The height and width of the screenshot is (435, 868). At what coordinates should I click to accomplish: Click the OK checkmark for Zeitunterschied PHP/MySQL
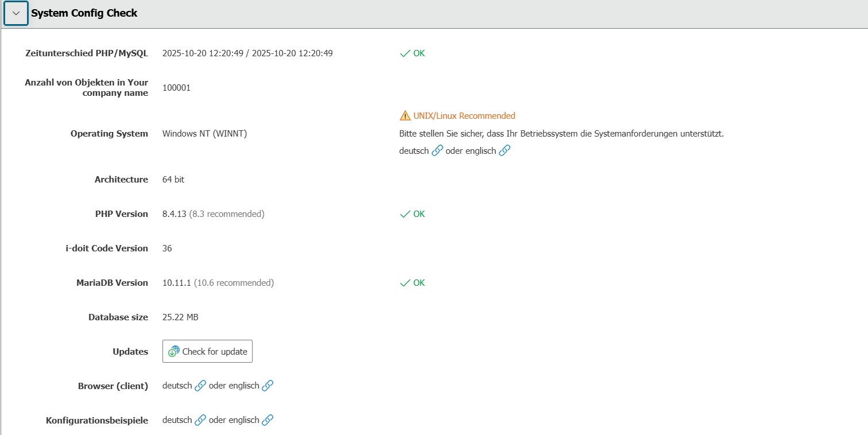(x=405, y=53)
